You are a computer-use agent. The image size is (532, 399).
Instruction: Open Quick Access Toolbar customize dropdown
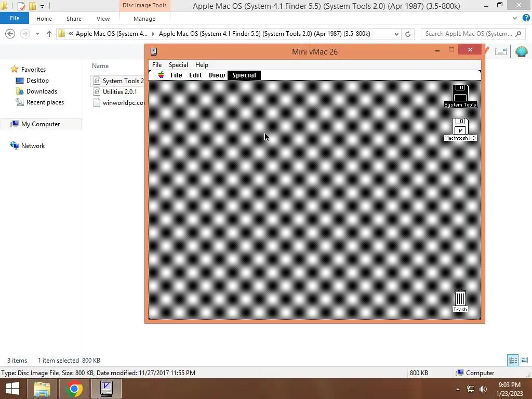pos(42,6)
